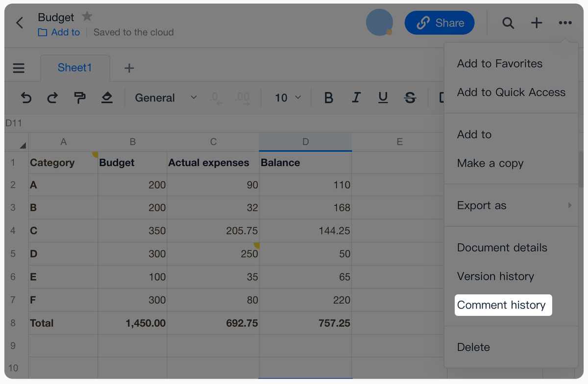The image size is (588, 384).
Task: Toggle italic formatting
Action: tap(356, 98)
